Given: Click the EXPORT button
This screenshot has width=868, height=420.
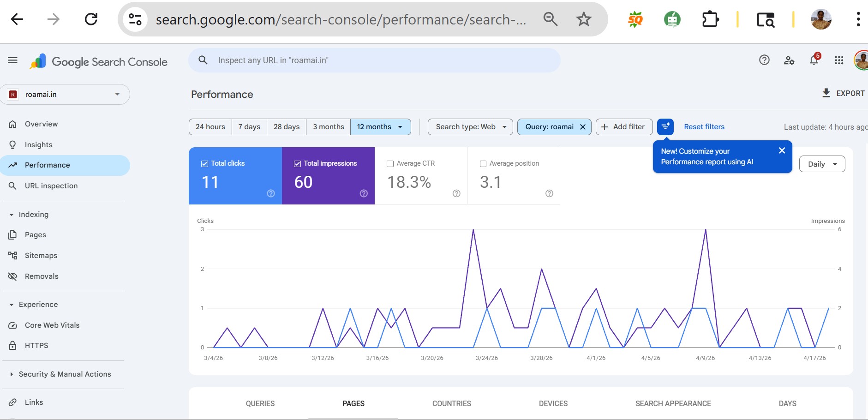Looking at the screenshot, I should tap(843, 93).
